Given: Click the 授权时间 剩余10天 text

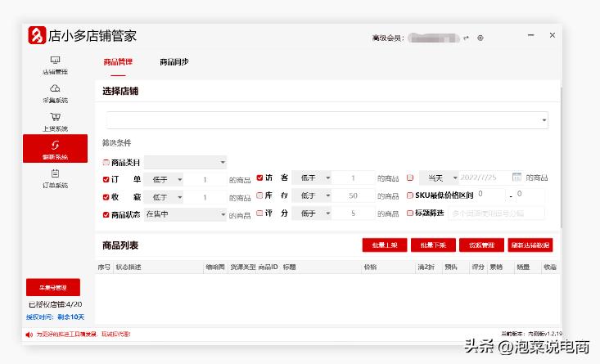Looking at the screenshot, I should pyautogui.click(x=55, y=317).
